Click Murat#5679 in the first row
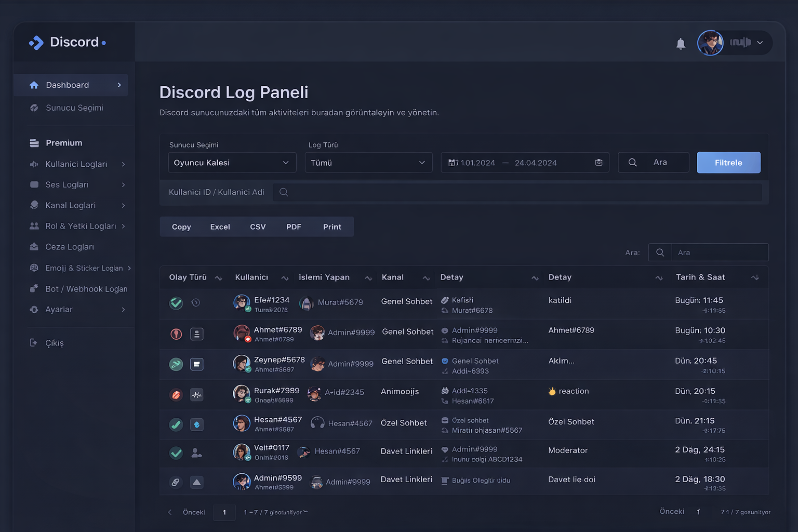The width and height of the screenshot is (798, 532). point(340,302)
